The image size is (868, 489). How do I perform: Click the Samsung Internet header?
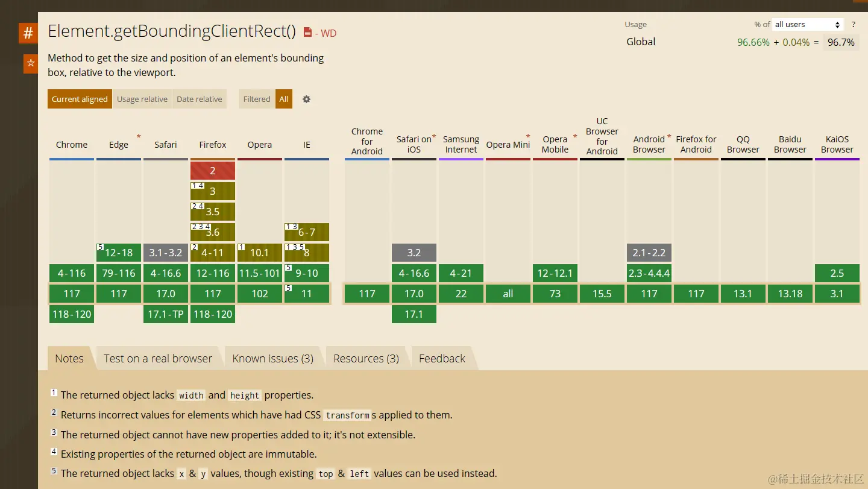click(461, 145)
